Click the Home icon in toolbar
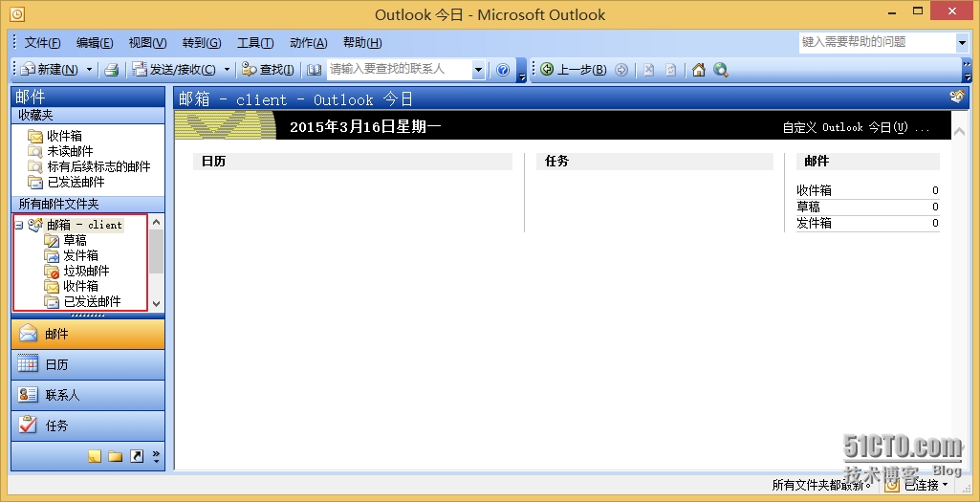This screenshot has height=502, width=980. point(699,70)
